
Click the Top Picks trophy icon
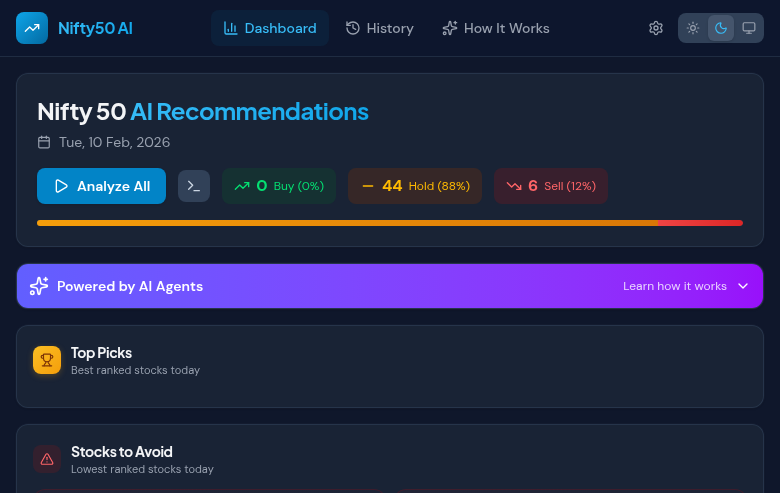(x=47, y=360)
